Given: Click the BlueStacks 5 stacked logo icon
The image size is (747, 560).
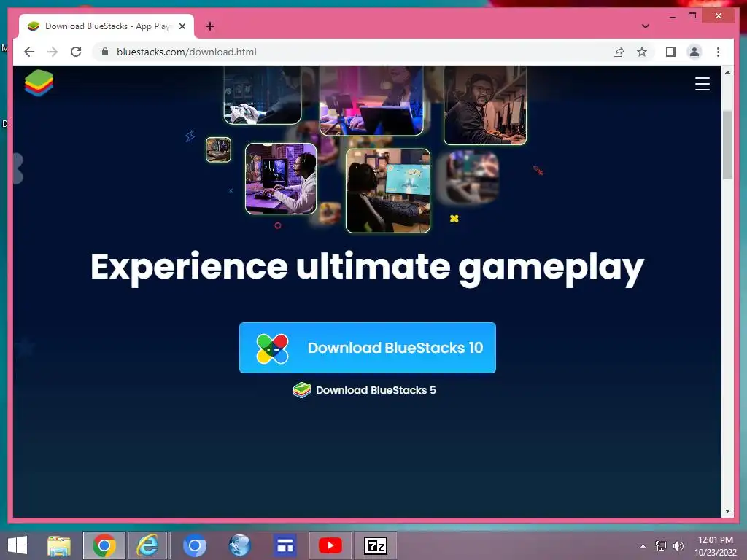Looking at the screenshot, I should tap(301, 390).
